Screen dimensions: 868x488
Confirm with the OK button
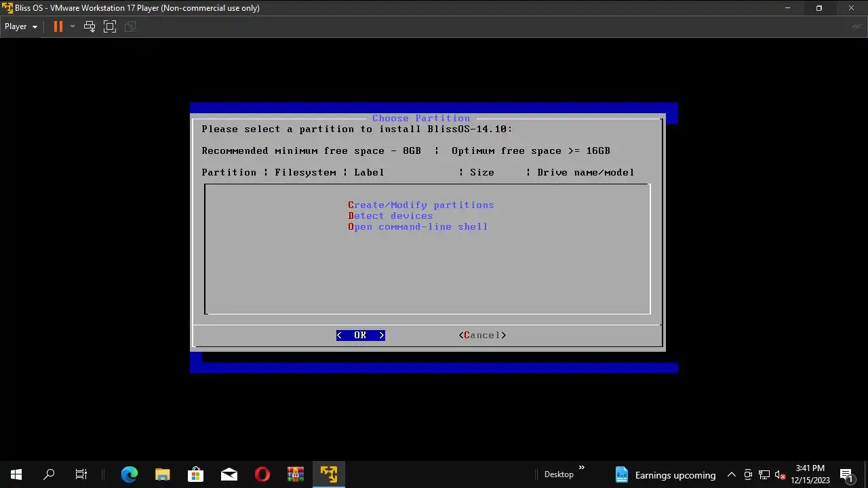point(360,335)
